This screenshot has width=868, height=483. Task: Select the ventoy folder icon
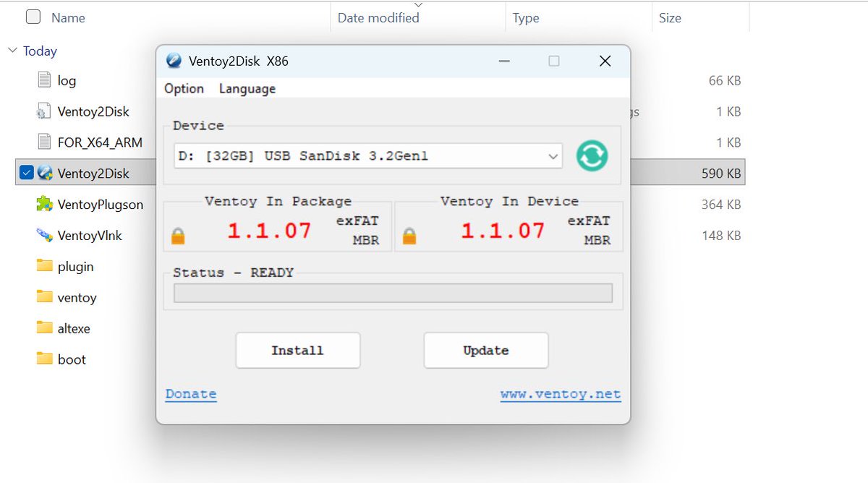pos(45,297)
